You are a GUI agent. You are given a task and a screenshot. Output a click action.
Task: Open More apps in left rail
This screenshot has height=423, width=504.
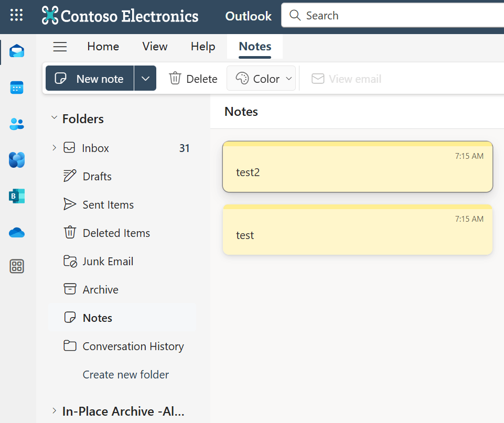click(x=17, y=266)
